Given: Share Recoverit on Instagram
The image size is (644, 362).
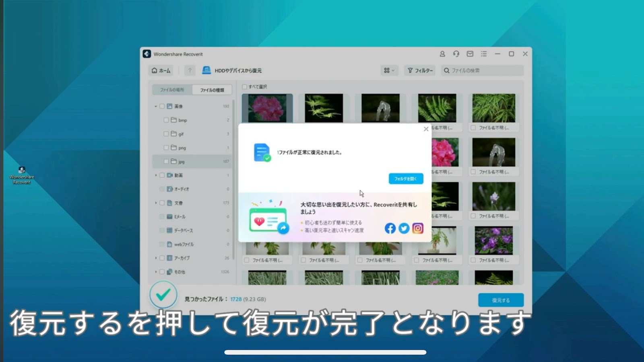Looking at the screenshot, I should coord(418,228).
